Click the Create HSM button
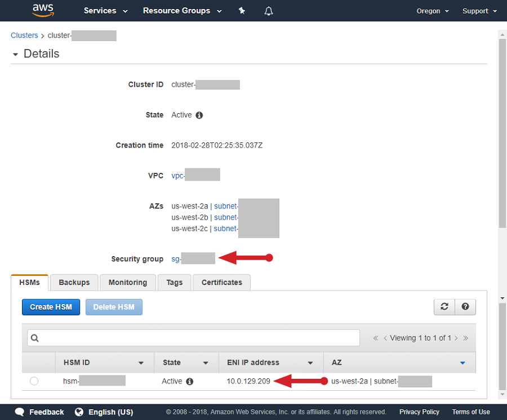507x420 pixels. (51, 307)
